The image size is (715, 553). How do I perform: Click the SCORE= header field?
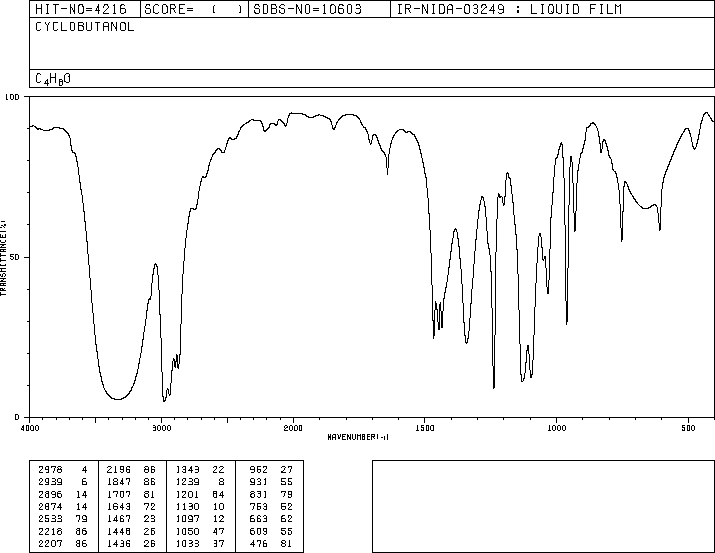pyautogui.click(x=194, y=9)
